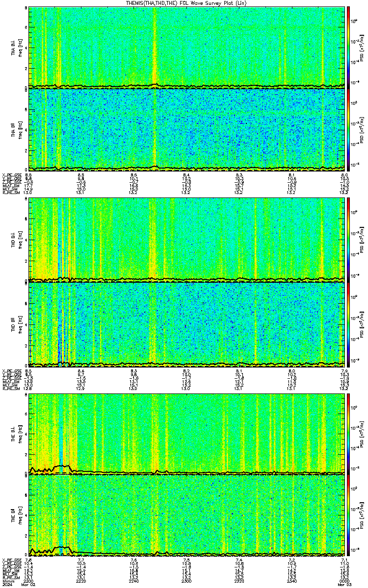Click the THD B-parallel PSD color bar
This screenshot has width=368, height=588.
coord(348,324)
